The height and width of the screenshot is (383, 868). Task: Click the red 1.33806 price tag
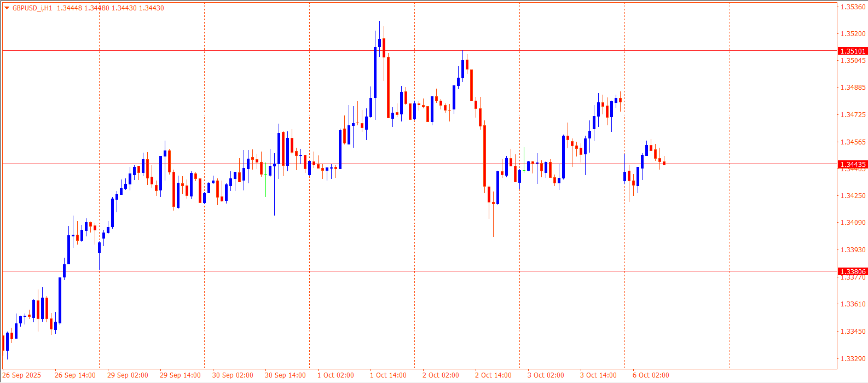(x=853, y=271)
